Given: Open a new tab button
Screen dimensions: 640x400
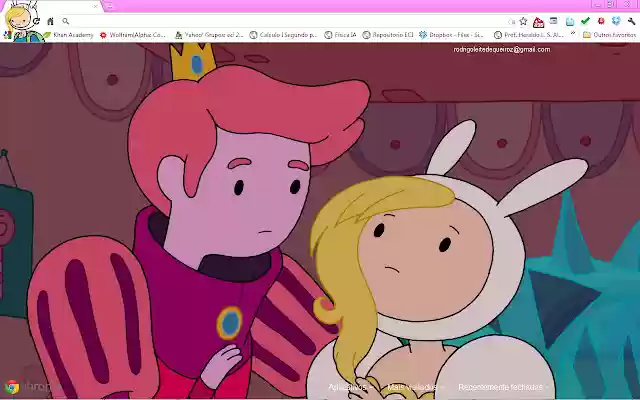Looking at the screenshot, I should [x=109, y=6].
